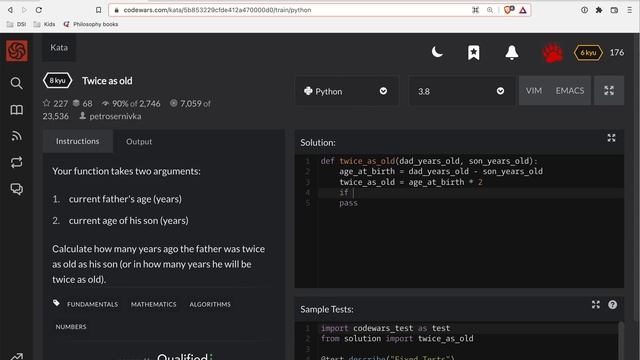640x360 pixels.
Task: Open the DSI bookmarks folder
Action: pos(16,24)
